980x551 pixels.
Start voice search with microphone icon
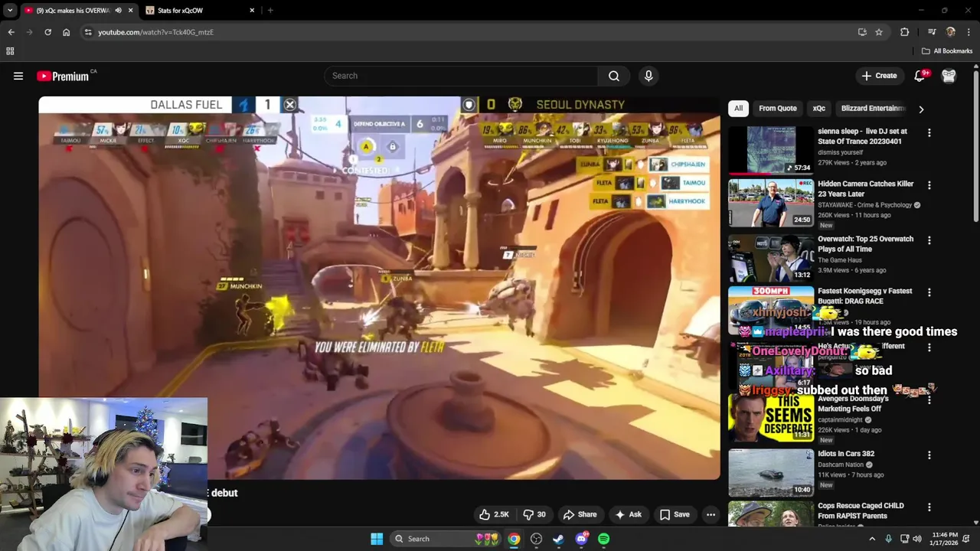[648, 76]
